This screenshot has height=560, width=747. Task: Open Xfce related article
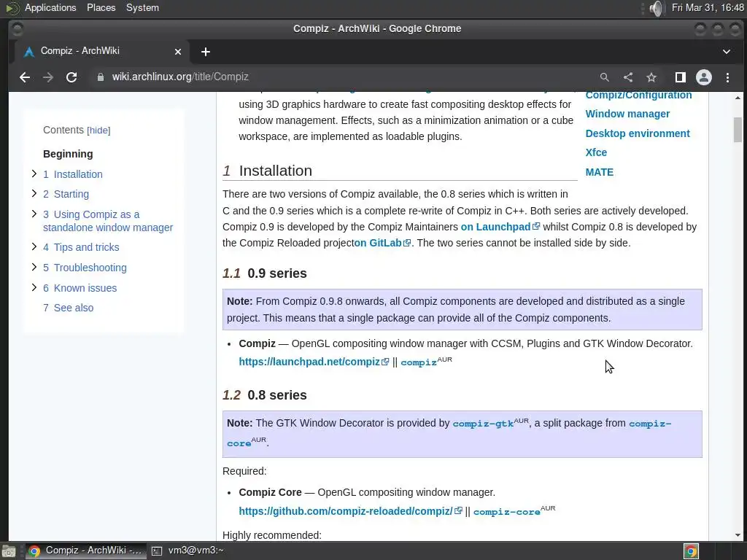pos(596,152)
